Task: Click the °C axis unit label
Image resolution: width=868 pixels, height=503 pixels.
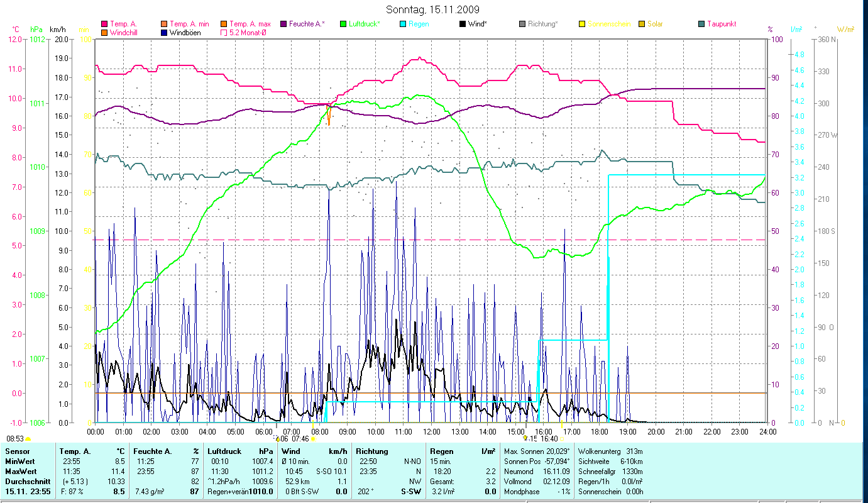Action: point(16,29)
